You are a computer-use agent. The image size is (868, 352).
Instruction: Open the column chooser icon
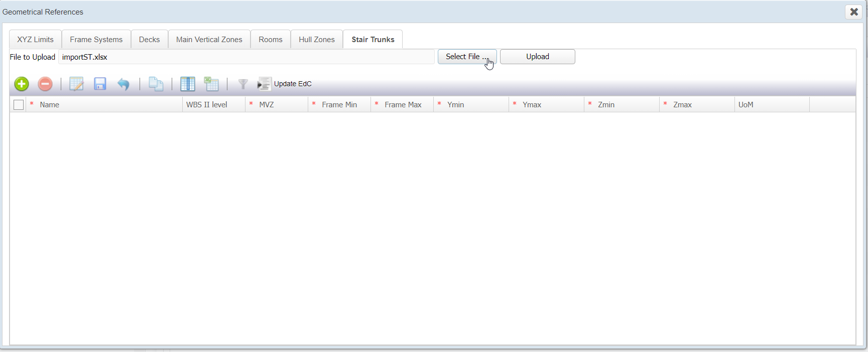[188, 84]
